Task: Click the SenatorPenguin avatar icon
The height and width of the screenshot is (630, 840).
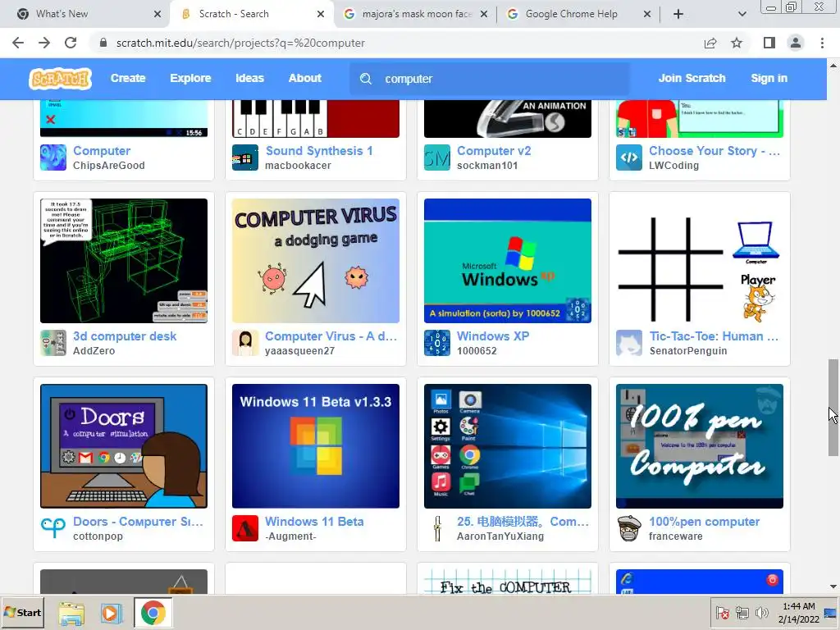Action: [x=629, y=343]
